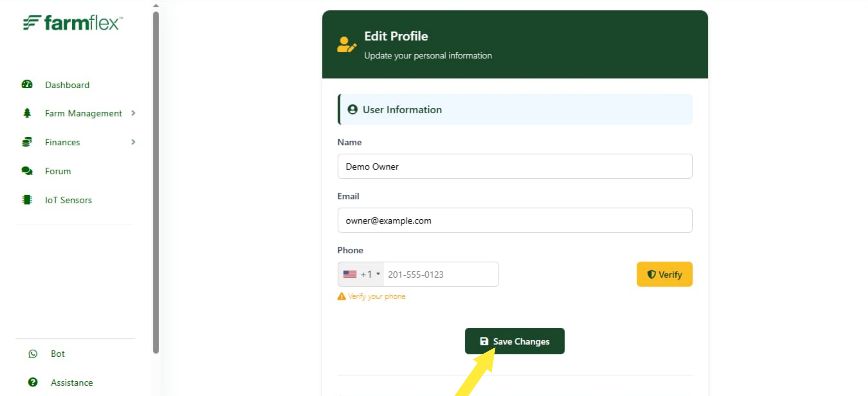868x396 pixels.
Task: Click the Email input field
Action: (x=515, y=220)
